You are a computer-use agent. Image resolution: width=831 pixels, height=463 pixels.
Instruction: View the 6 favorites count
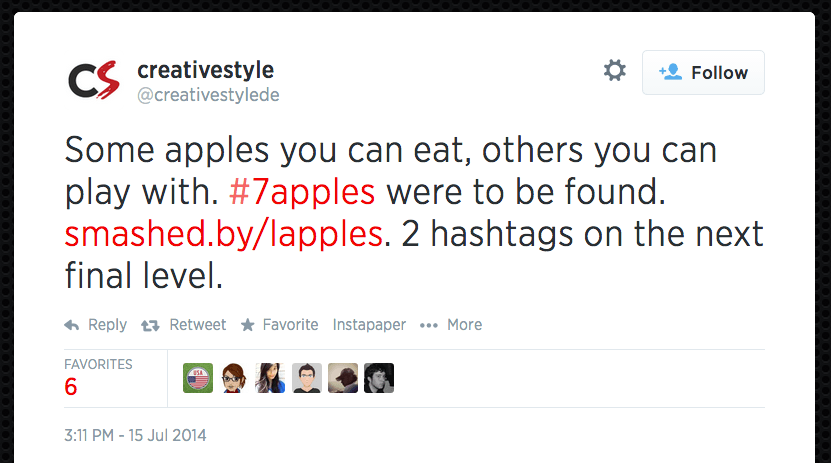pos(71,387)
